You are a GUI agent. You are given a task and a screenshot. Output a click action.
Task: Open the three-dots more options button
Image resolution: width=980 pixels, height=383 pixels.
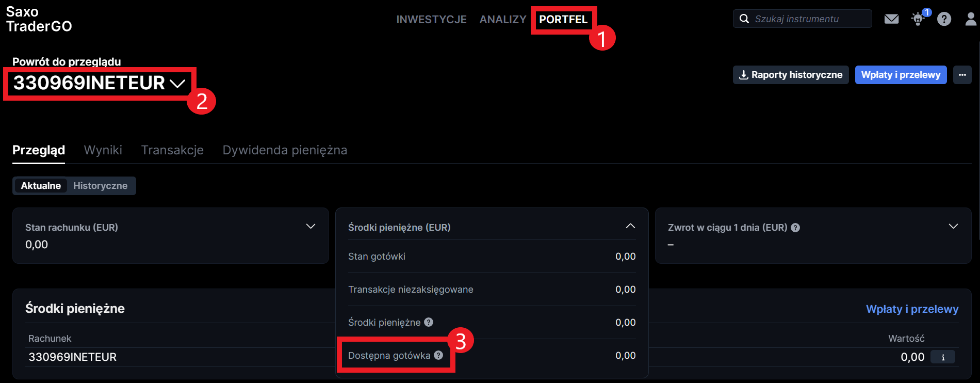pyautogui.click(x=962, y=75)
